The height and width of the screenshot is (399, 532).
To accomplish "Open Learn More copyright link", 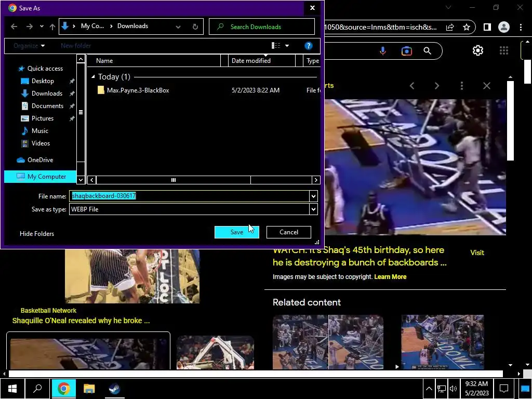I will tap(390, 277).
